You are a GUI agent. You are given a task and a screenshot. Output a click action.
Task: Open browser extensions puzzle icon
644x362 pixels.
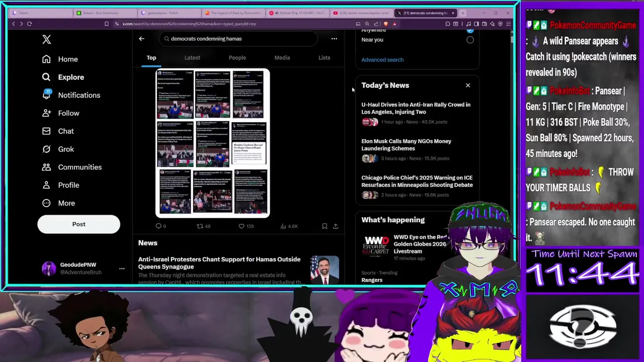tap(448, 24)
